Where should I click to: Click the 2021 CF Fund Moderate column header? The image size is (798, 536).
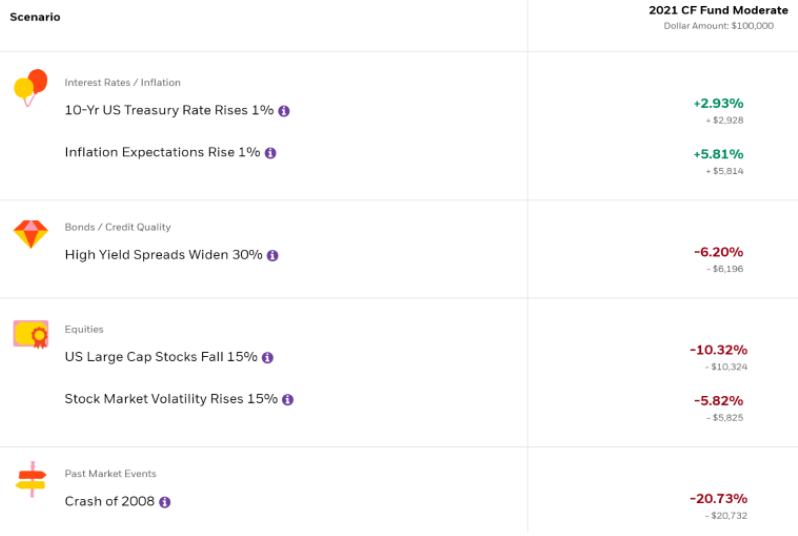[718, 10]
